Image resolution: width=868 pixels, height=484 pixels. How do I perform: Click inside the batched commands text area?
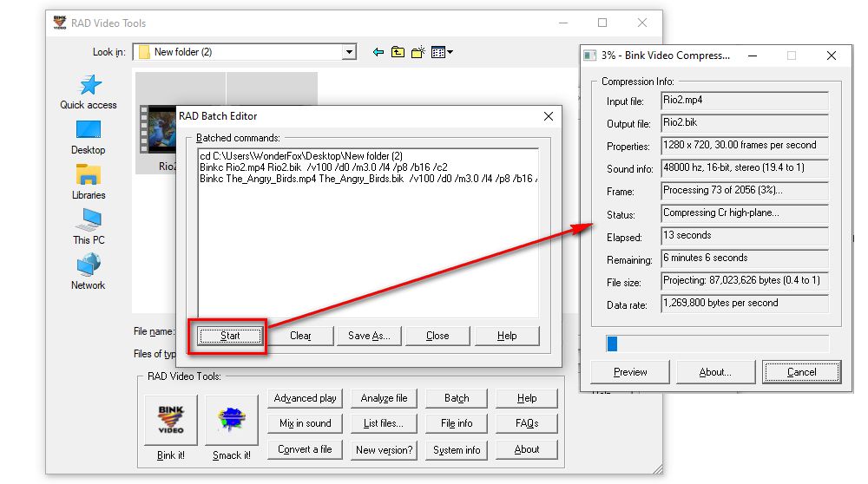(x=368, y=232)
